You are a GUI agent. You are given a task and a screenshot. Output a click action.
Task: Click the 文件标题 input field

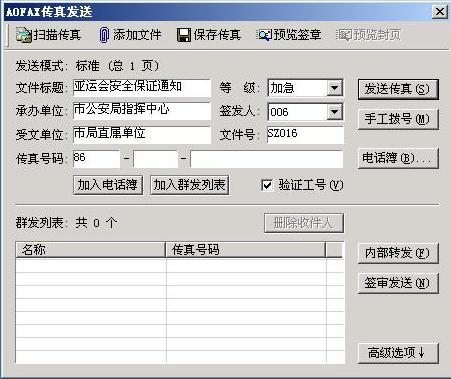(x=142, y=88)
